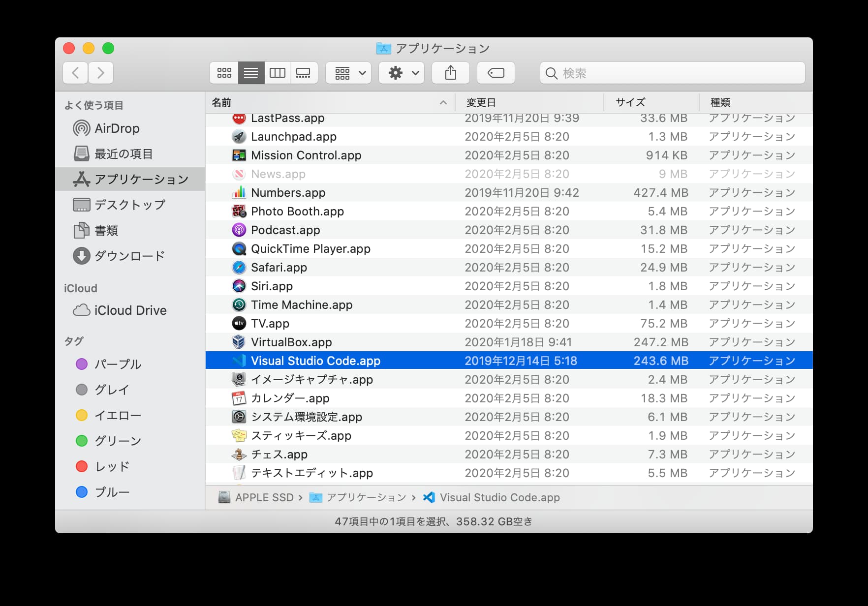Open デスクトップ in the sidebar
This screenshot has height=606, width=868.
click(130, 205)
